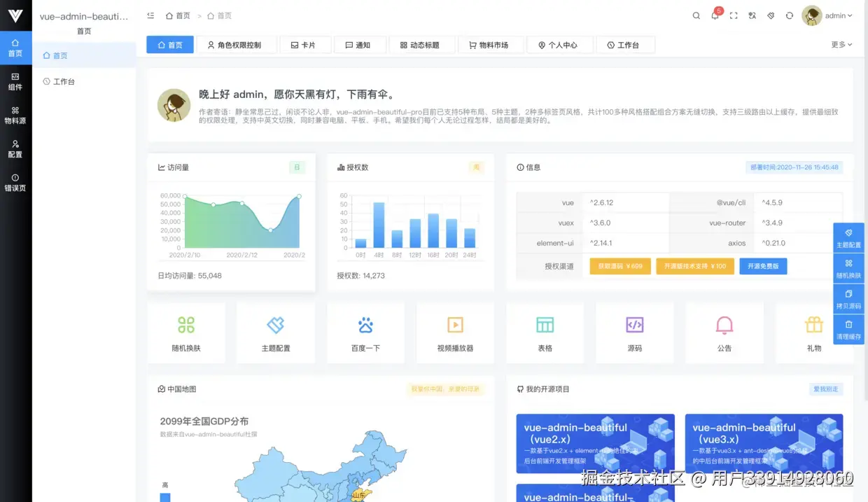The width and height of the screenshot is (868, 502).
Task: Open notifications bell with badge 5
Action: point(715,15)
